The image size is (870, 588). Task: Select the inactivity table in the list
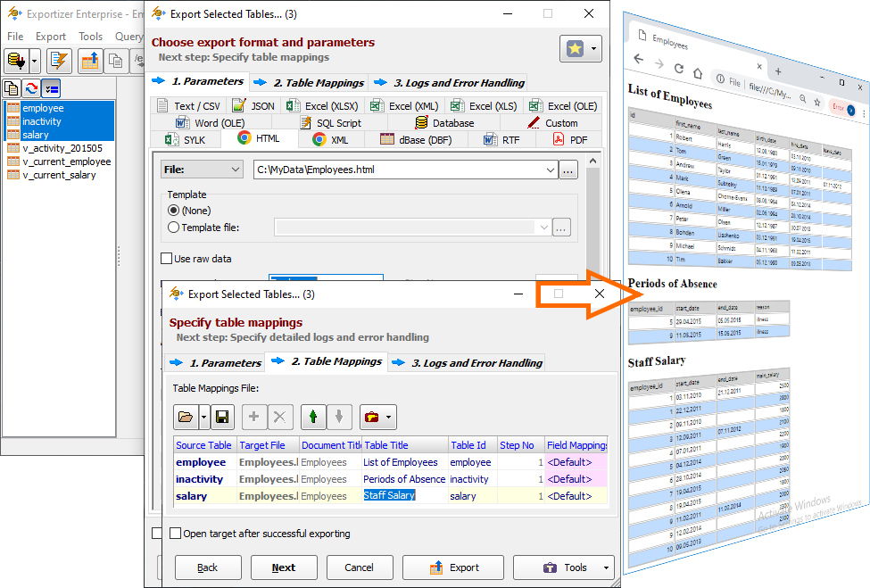click(x=60, y=121)
